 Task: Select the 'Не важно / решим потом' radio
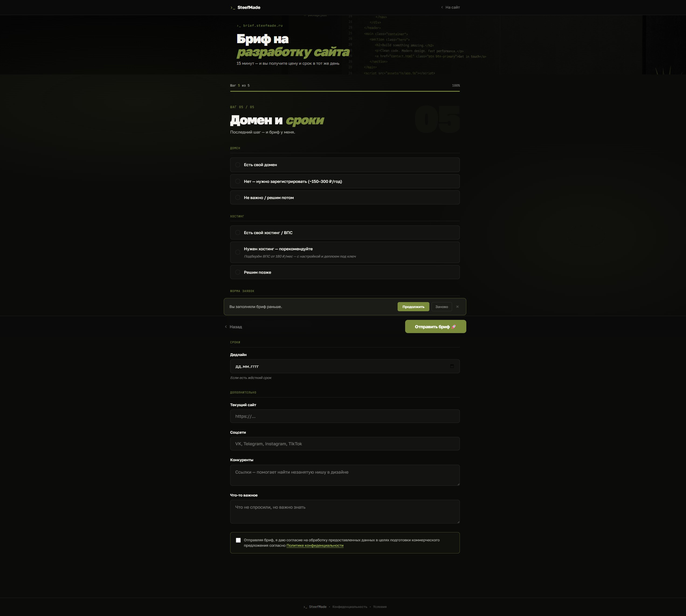pyautogui.click(x=345, y=198)
